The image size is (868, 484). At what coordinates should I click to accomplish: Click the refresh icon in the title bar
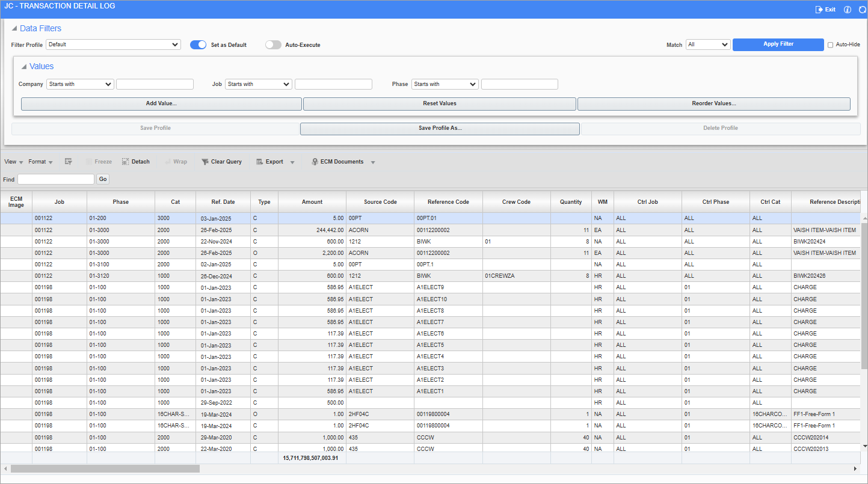[x=861, y=9]
